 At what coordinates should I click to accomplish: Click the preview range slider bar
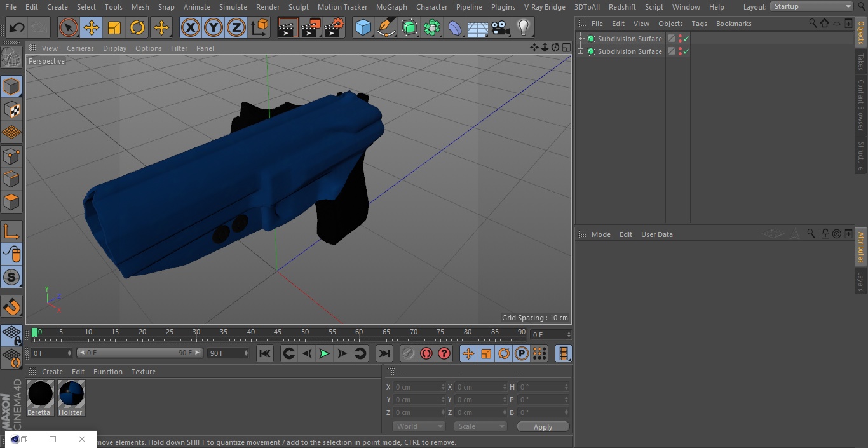tap(140, 353)
